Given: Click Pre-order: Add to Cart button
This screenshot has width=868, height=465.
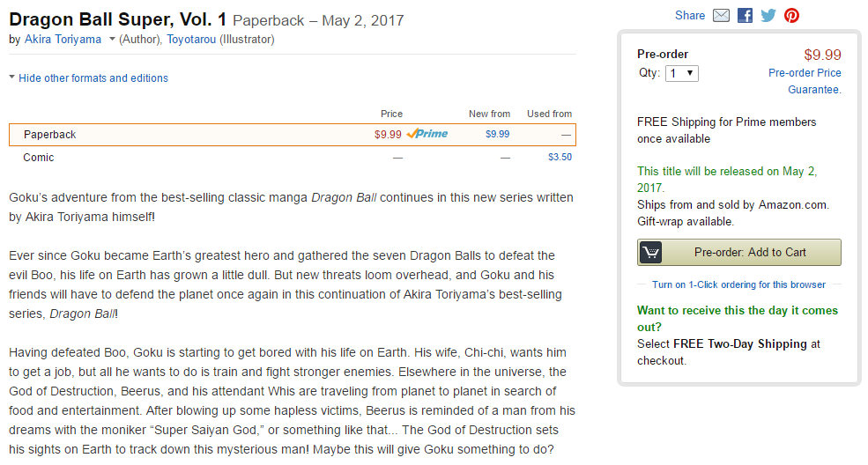Looking at the screenshot, I should [739, 252].
